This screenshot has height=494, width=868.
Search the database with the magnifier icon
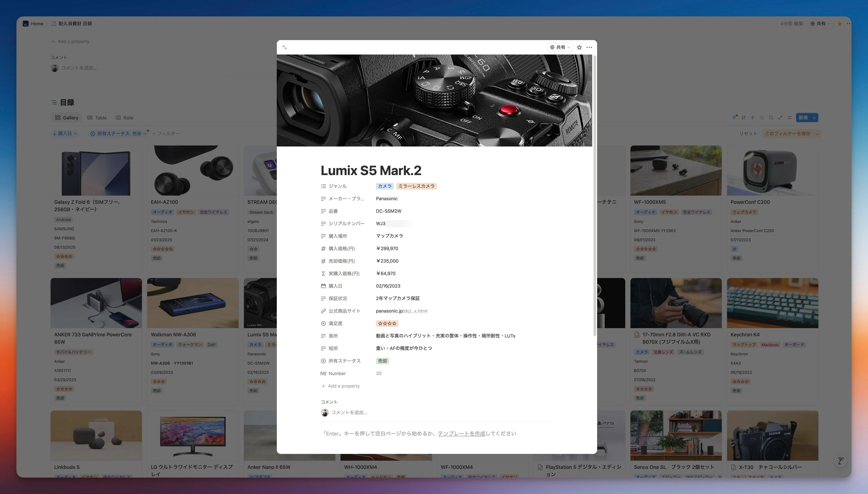pyautogui.click(x=771, y=117)
